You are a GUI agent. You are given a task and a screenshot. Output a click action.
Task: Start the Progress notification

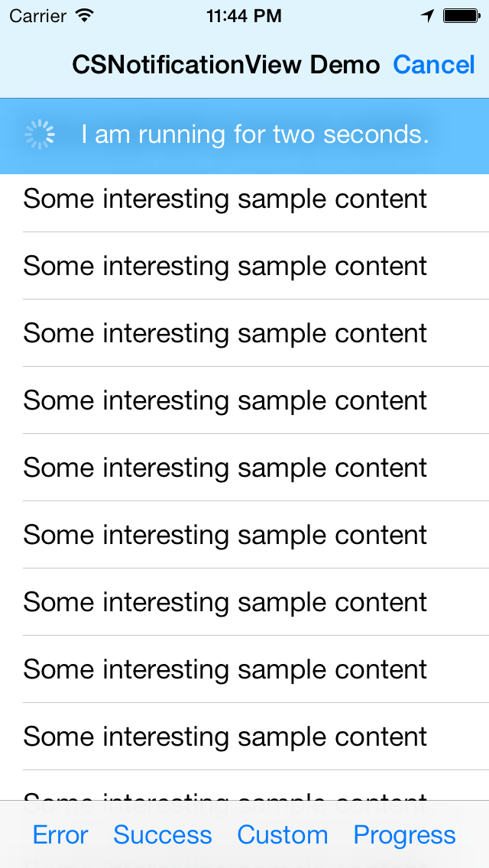[x=405, y=835]
